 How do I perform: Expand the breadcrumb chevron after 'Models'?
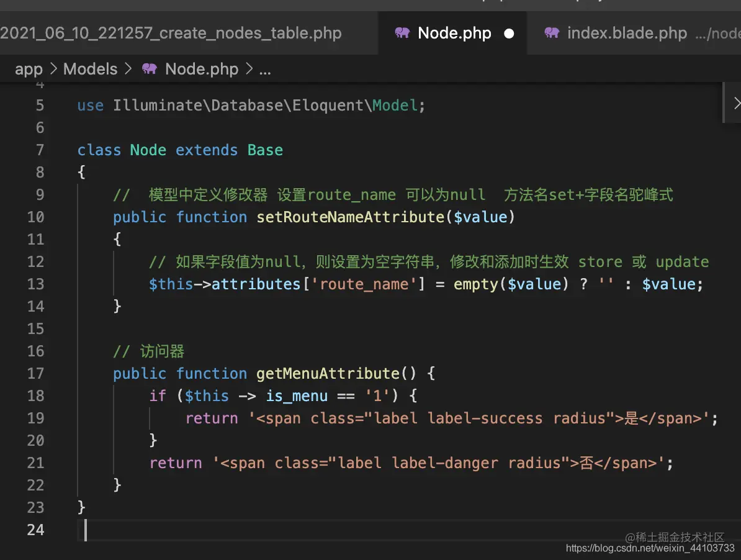(x=128, y=69)
